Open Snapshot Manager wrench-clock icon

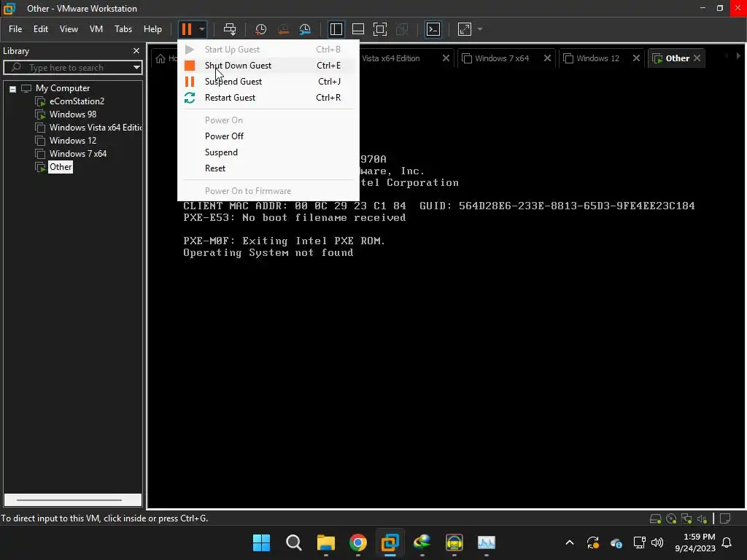click(x=305, y=29)
